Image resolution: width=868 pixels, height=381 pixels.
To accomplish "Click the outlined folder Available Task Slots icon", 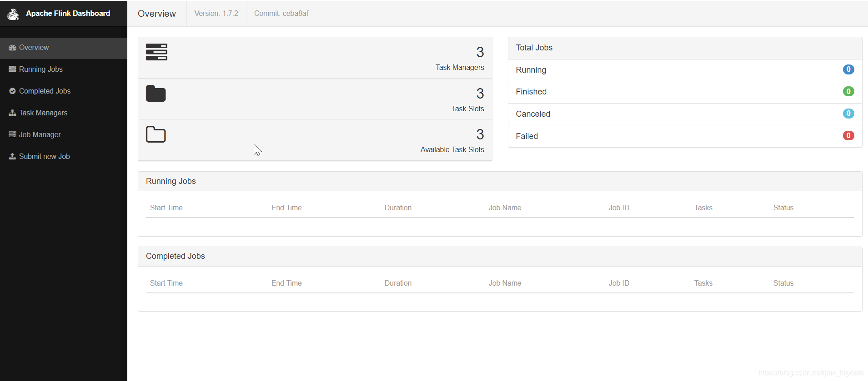I will click(156, 134).
